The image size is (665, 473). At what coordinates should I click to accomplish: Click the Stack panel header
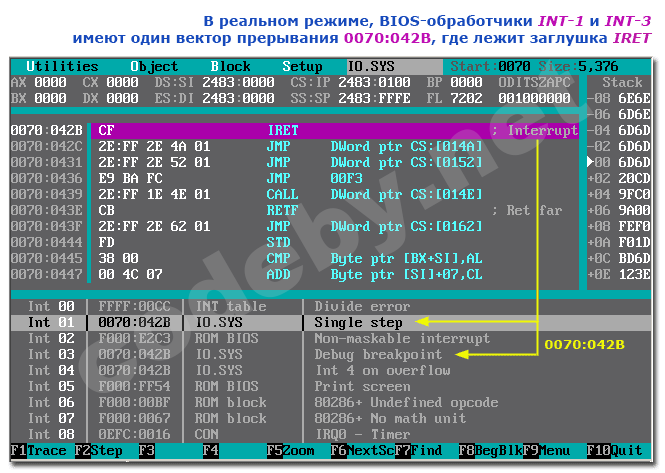pyautogui.click(x=623, y=82)
